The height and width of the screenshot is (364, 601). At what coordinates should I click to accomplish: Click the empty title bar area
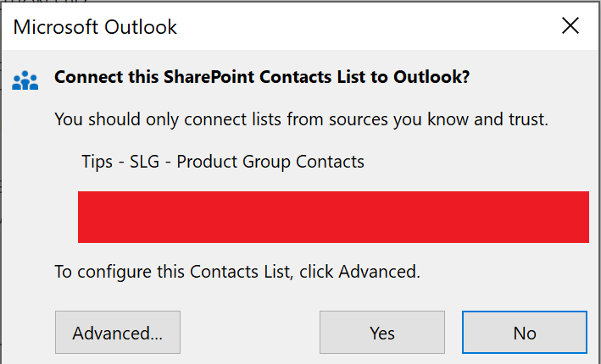pos(356,26)
